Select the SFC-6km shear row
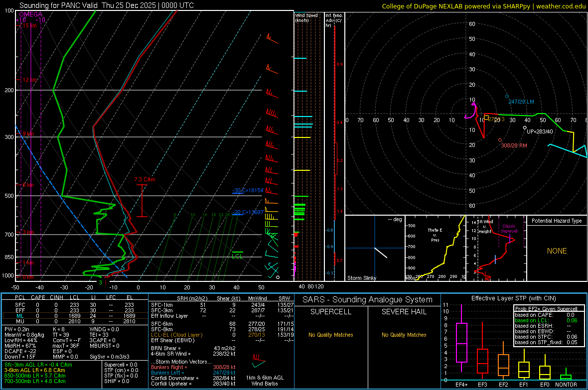The height and width of the screenshot is (390, 588). point(222,324)
